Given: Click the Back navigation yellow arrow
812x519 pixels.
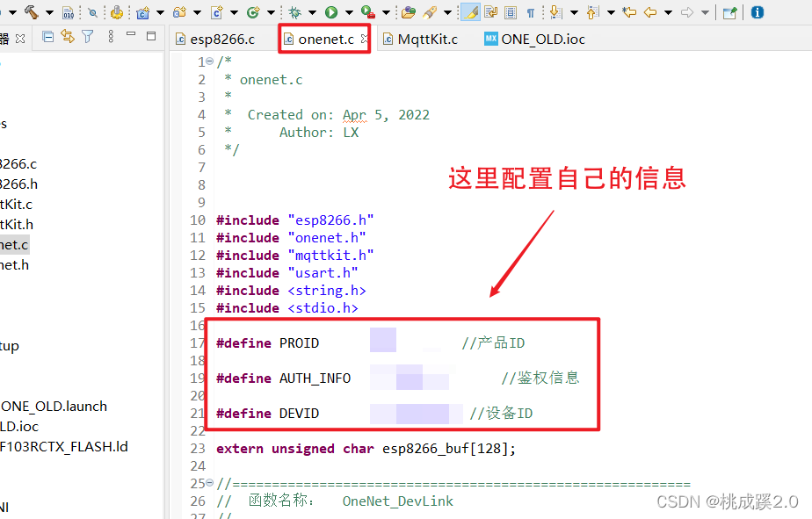Looking at the screenshot, I should point(650,12).
